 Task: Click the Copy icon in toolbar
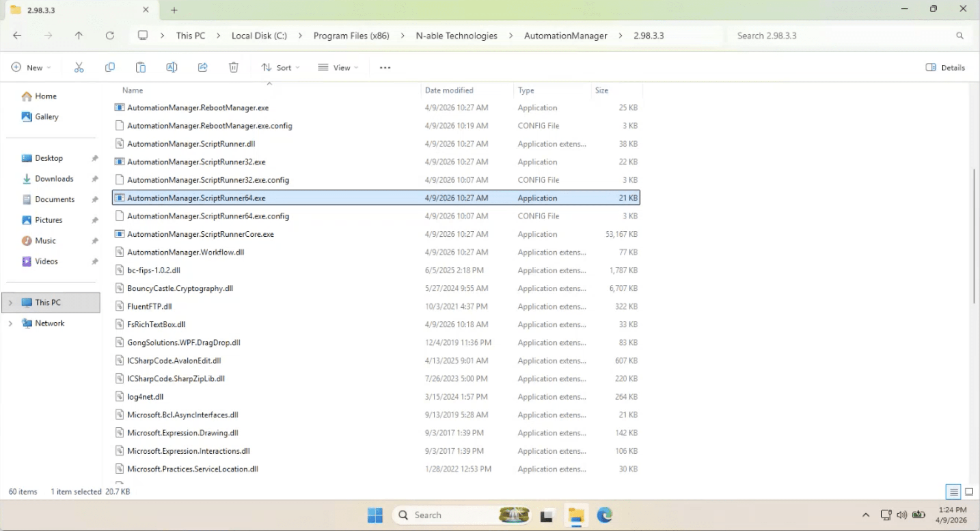[110, 67]
